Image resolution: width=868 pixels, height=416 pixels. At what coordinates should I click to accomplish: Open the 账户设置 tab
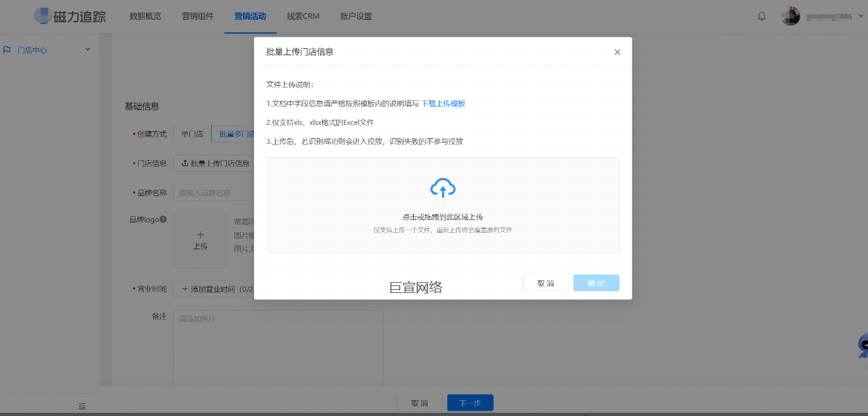356,16
